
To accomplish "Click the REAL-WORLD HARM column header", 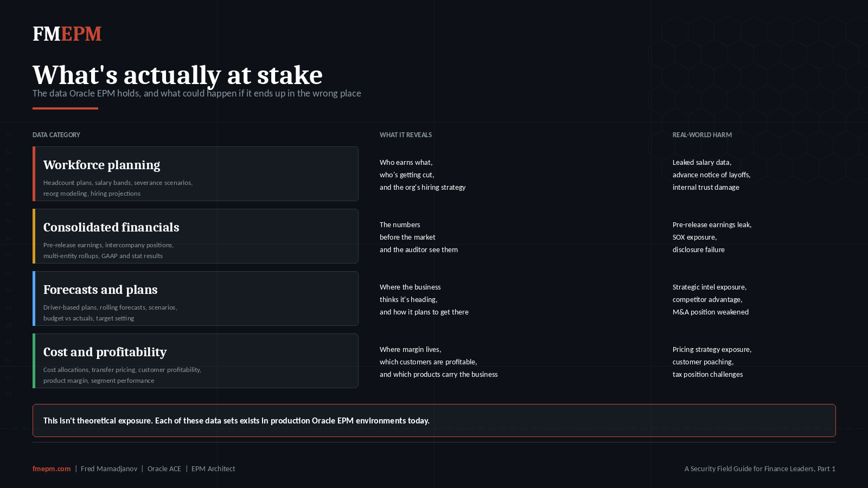I will [702, 135].
